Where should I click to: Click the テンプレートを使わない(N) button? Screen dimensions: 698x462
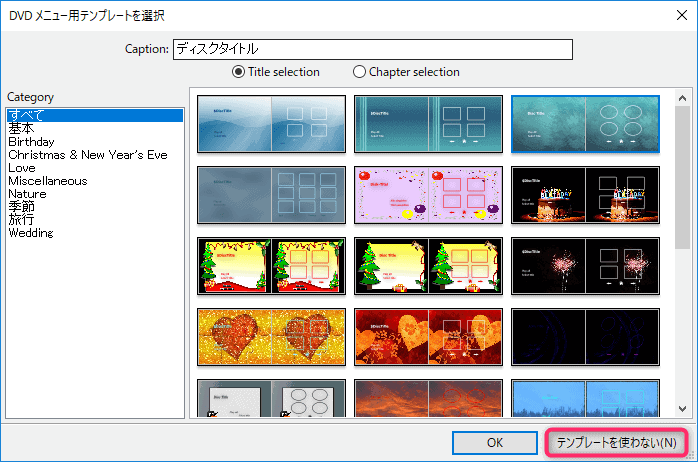(x=616, y=442)
